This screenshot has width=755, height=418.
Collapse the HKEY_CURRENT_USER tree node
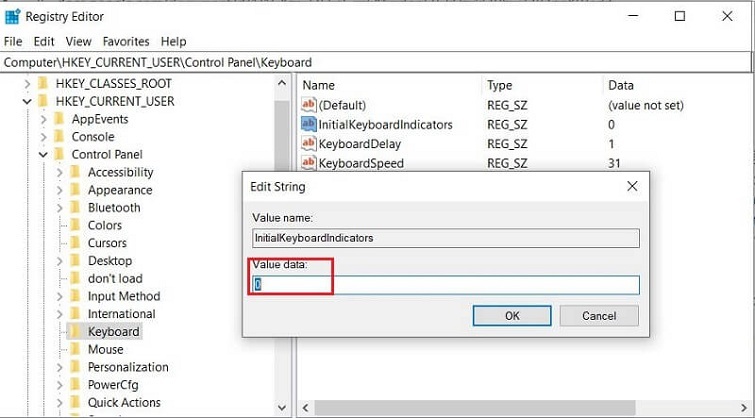[27, 101]
